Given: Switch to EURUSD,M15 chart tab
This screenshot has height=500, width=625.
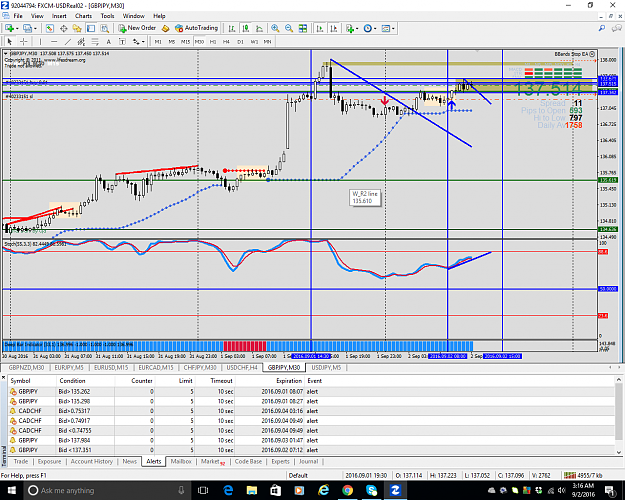Looking at the screenshot, I should tap(111, 368).
